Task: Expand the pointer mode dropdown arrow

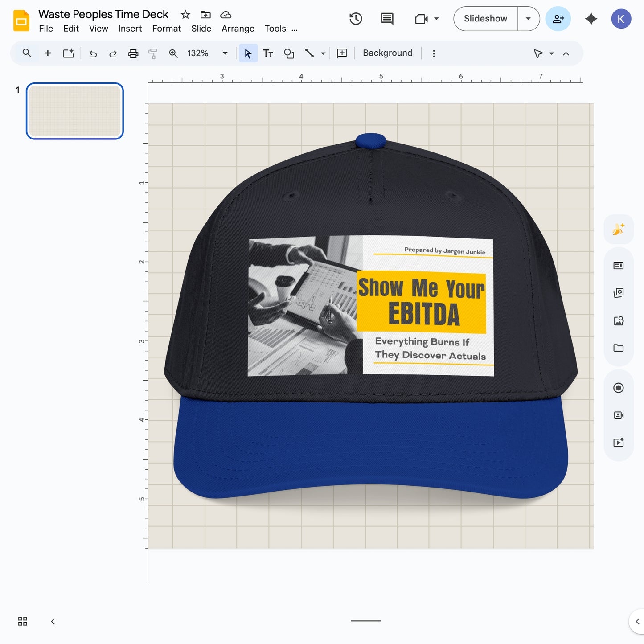Action: 551,53
